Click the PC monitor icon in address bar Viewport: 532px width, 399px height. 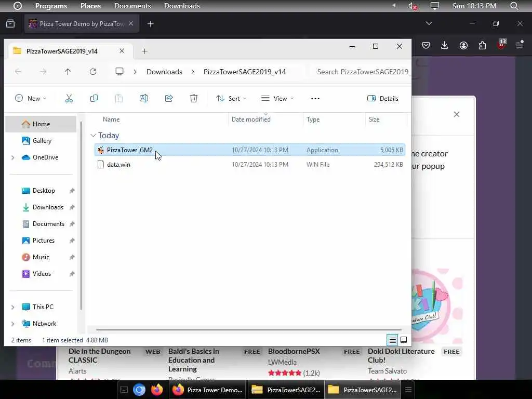(119, 72)
